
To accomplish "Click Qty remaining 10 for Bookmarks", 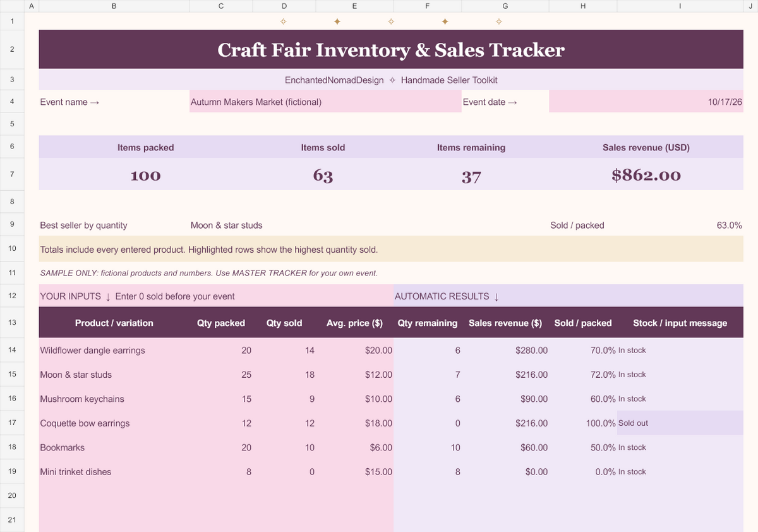I will [x=428, y=447].
